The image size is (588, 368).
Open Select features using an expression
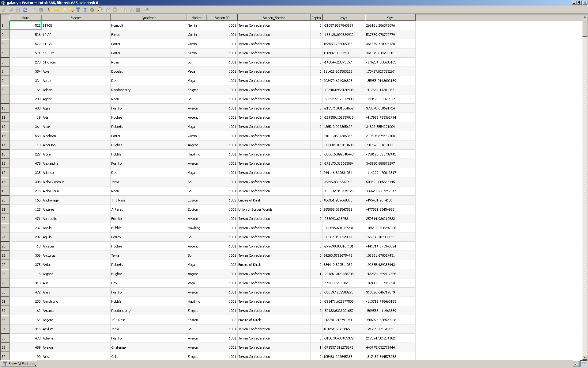click(x=50, y=10)
